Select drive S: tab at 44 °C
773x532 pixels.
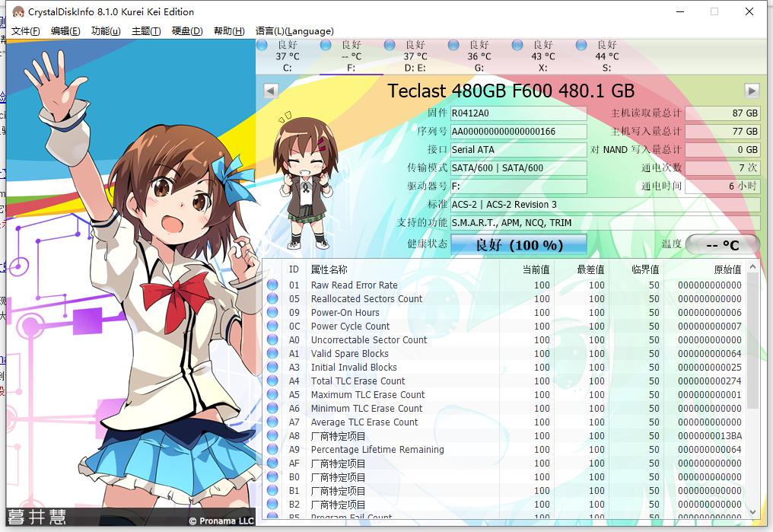pyautogui.click(x=607, y=56)
